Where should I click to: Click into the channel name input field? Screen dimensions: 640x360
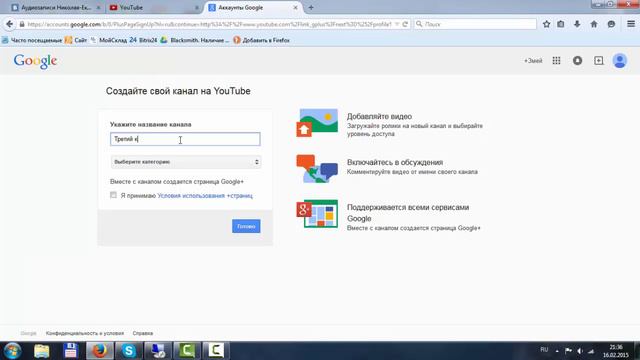click(185, 139)
